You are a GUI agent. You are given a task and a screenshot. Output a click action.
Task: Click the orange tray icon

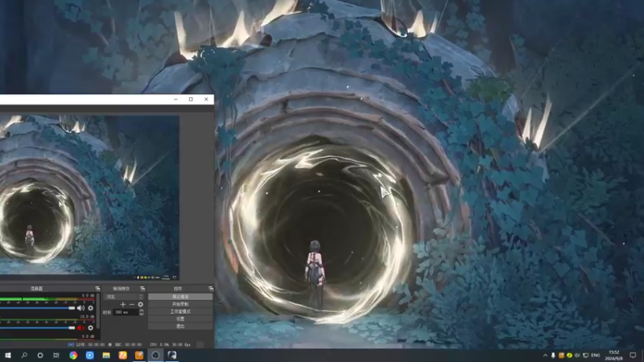coord(561,355)
